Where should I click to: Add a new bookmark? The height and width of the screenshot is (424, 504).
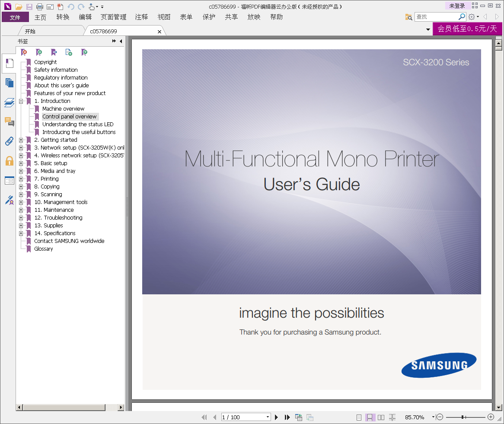coord(39,52)
